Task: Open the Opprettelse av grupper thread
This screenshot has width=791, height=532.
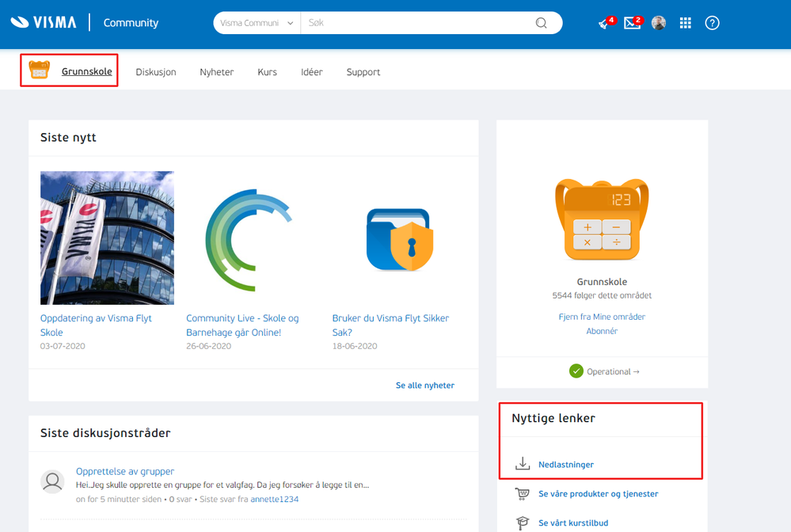Action: 125,471
